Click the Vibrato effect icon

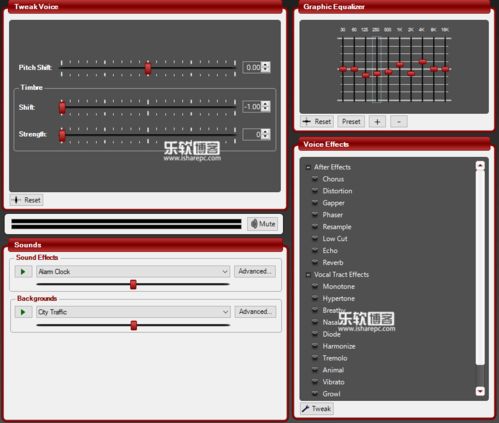point(315,382)
